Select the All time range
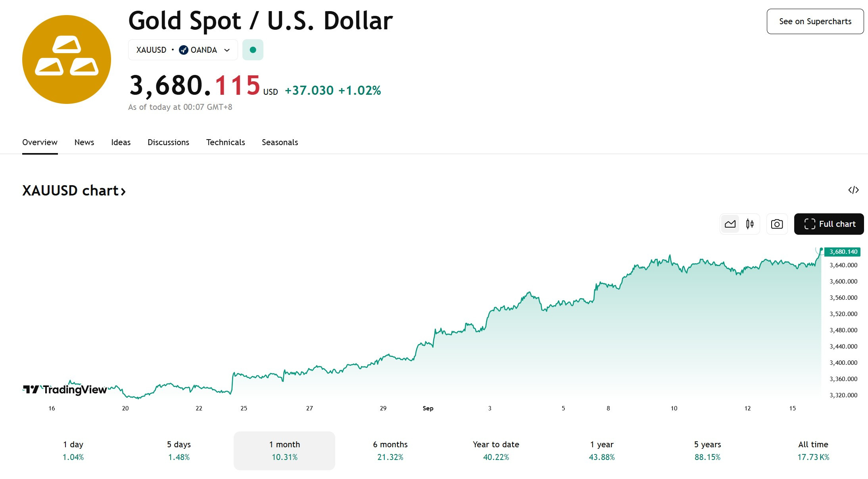 coord(813,451)
